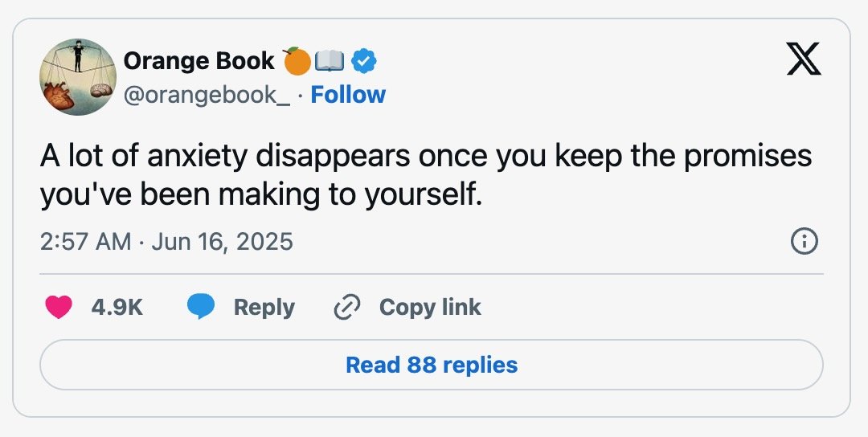Click the Reply text label
This screenshot has height=437, width=868.
point(264,308)
